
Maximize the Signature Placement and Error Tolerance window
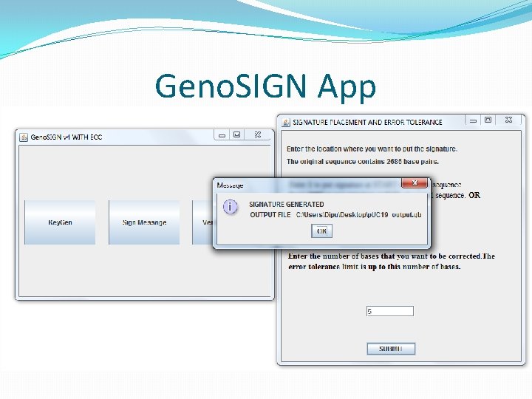(488, 120)
